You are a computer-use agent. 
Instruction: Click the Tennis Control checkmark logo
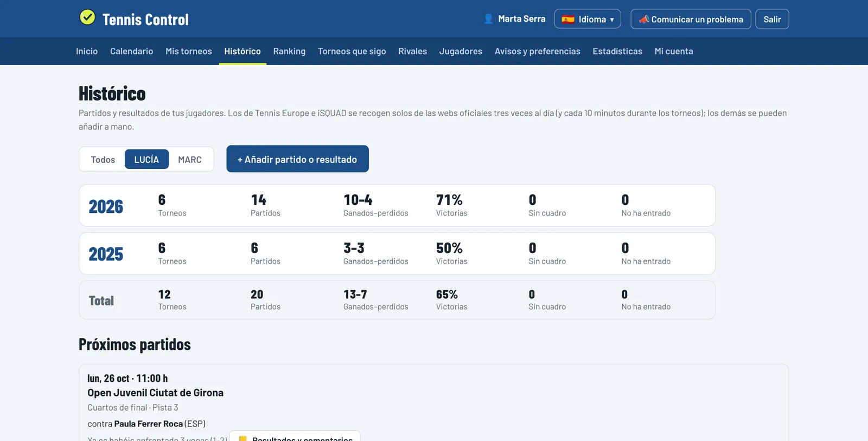[x=87, y=17]
